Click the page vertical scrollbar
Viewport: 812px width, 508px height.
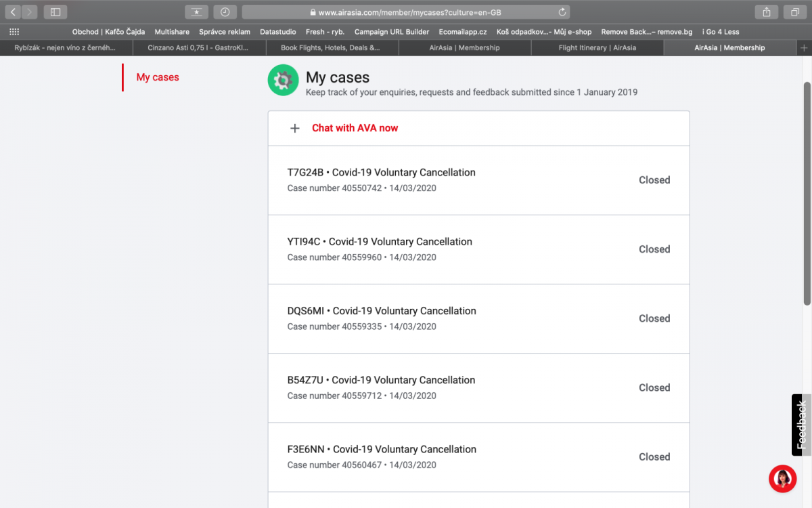807,193
